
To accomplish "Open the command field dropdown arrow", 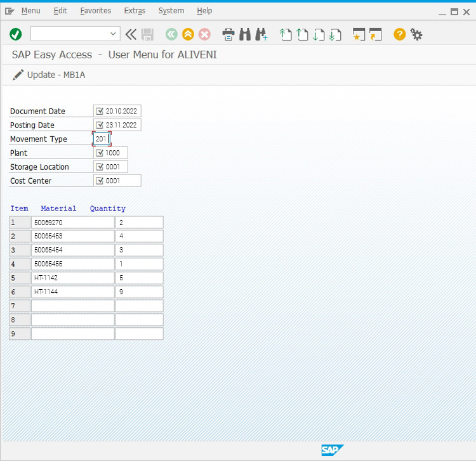I will point(113,34).
